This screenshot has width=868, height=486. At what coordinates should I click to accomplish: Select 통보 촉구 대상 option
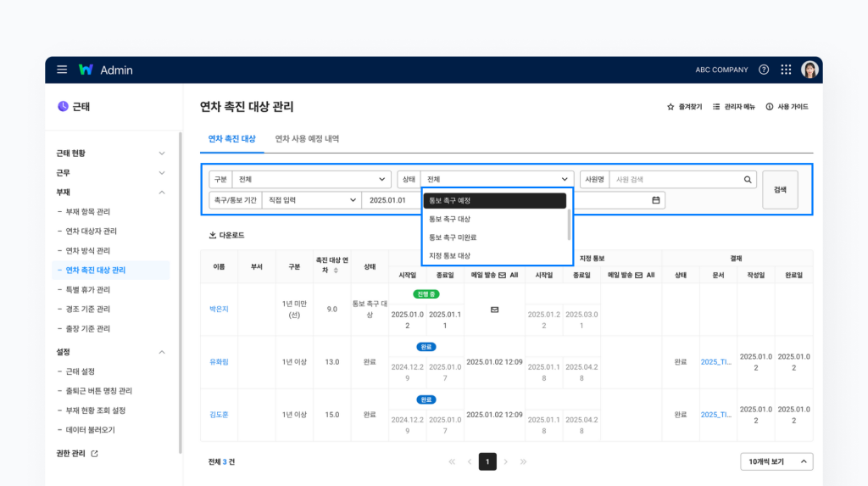coord(495,219)
